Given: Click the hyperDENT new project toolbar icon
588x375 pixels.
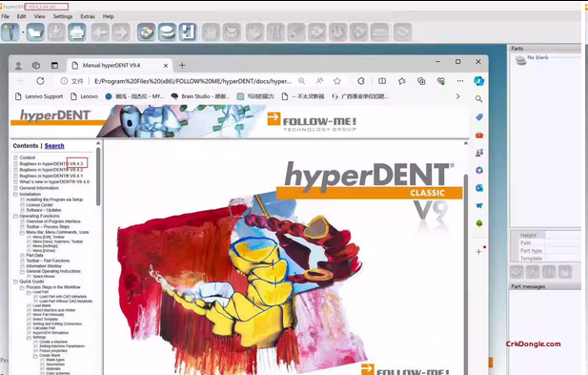Looking at the screenshot, I should (x=10, y=31).
